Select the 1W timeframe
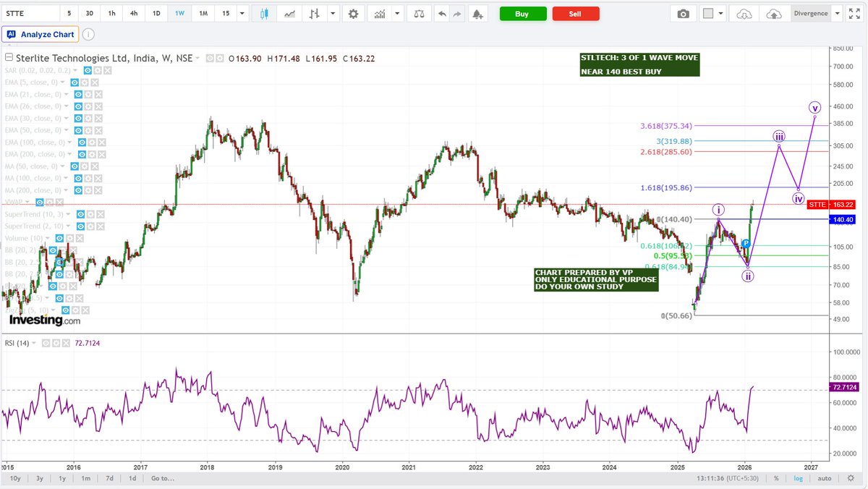The height and width of the screenshot is (489, 868). [180, 14]
